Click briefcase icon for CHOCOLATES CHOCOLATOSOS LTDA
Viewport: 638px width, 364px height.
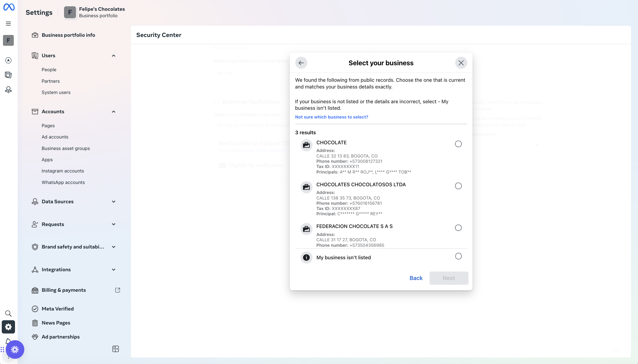coord(306,187)
